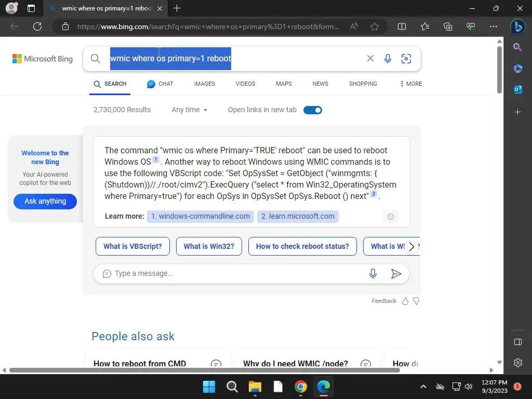Open the Favorites list icon

pos(425,26)
